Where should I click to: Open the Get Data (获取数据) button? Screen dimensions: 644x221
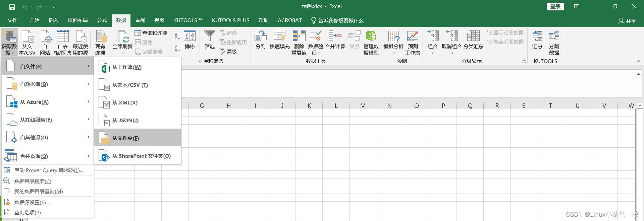coord(9,43)
